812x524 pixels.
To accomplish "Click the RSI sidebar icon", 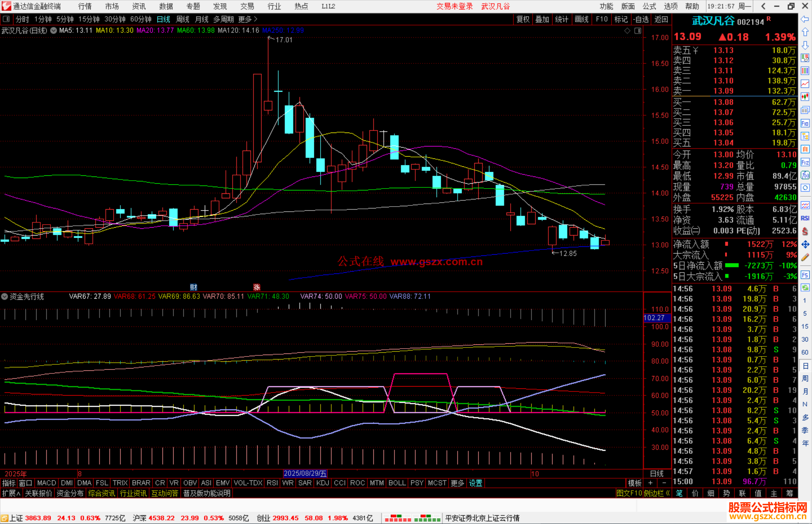I will (x=805, y=218).
